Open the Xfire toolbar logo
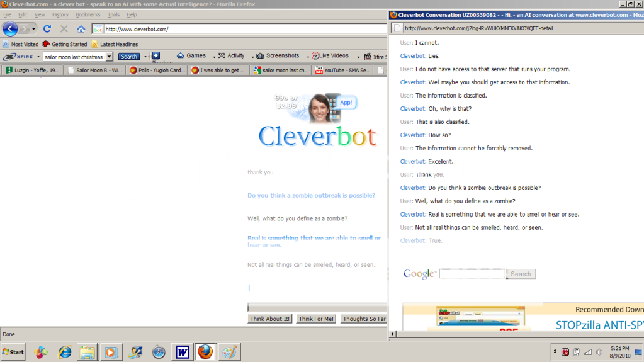The width and height of the screenshot is (644, 362). pyautogui.click(x=18, y=56)
